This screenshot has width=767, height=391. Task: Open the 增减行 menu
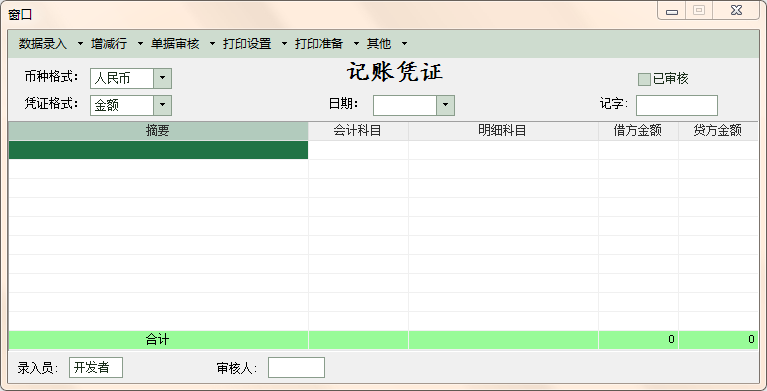point(109,44)
